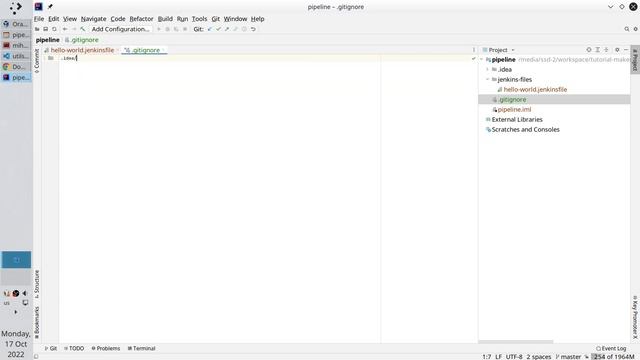Click Expand All icon in Project panel
The image size is (640, 360).
[x=598, y=50]
